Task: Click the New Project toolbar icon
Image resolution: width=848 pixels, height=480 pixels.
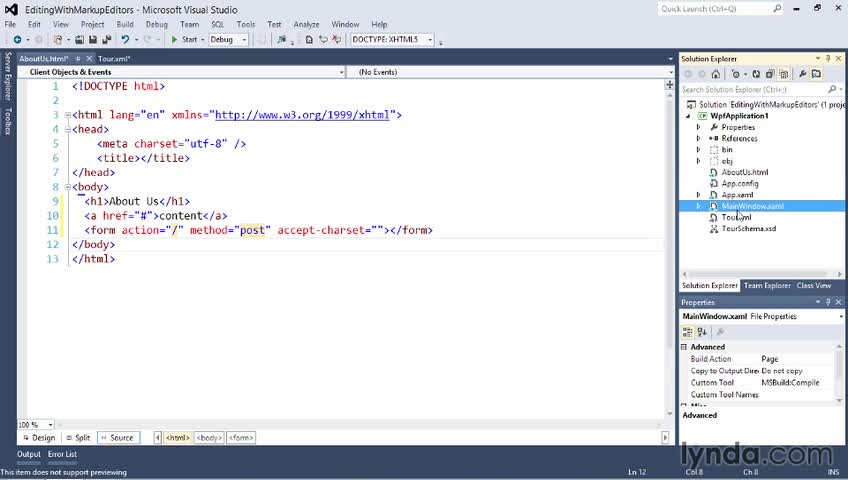Action: click(x=57, y=39)
